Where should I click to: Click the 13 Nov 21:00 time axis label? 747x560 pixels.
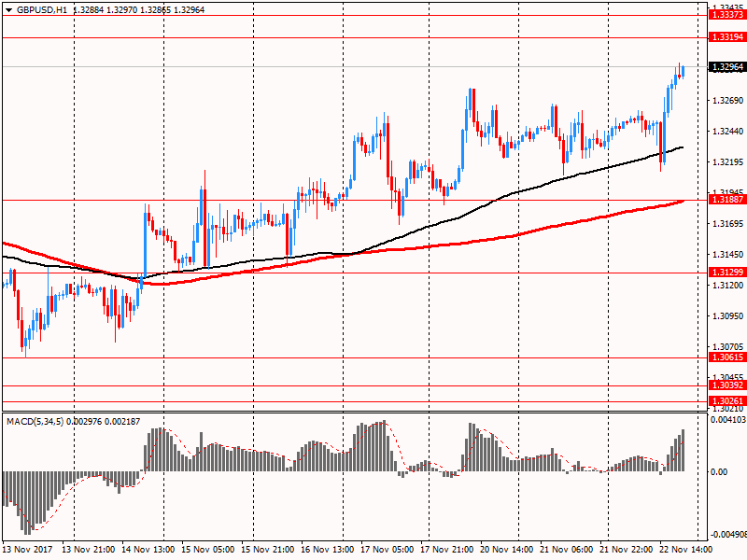[x=88, y=550]
